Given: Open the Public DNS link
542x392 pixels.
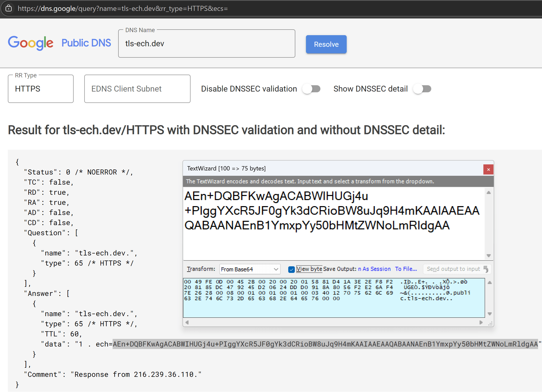Looking at the screenshot, I should pyautogui.click(x=86, y=43).
